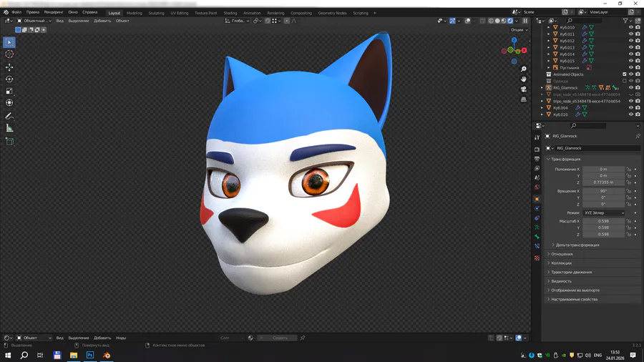Choose the Move tool in toolbar

[x=9, y=67]
